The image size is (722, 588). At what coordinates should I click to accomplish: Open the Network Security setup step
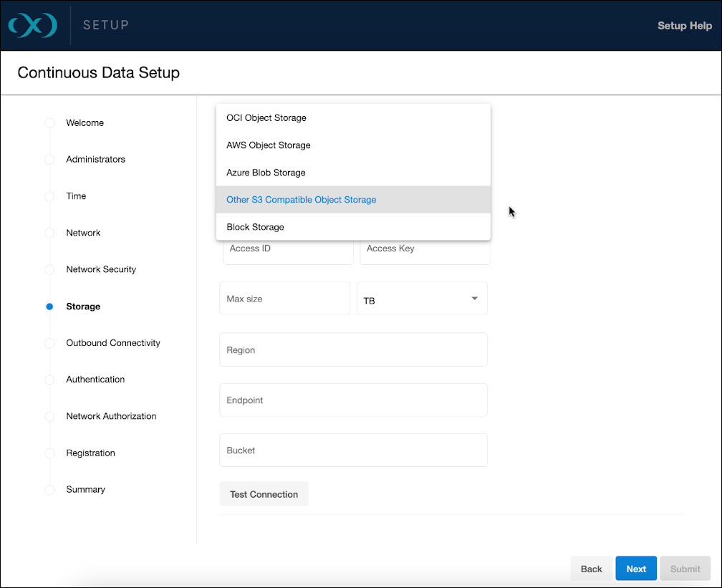click(x=49, y=269)
